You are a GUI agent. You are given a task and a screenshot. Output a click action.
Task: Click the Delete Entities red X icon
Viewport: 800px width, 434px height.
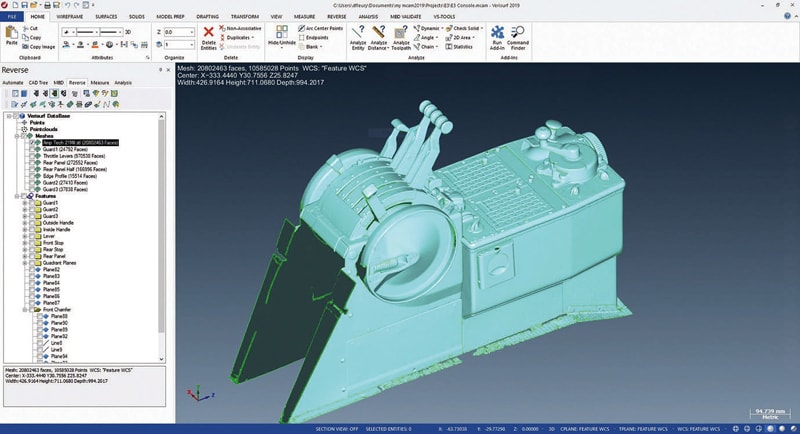click(208, 33)
